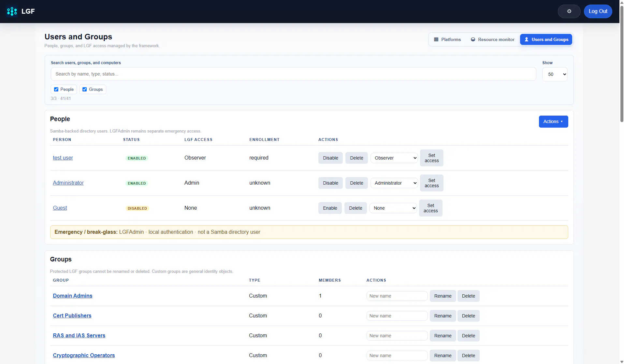Delete the RAS and IAS Servers group
Screen dimensions: 624x364
click(469, 336)
